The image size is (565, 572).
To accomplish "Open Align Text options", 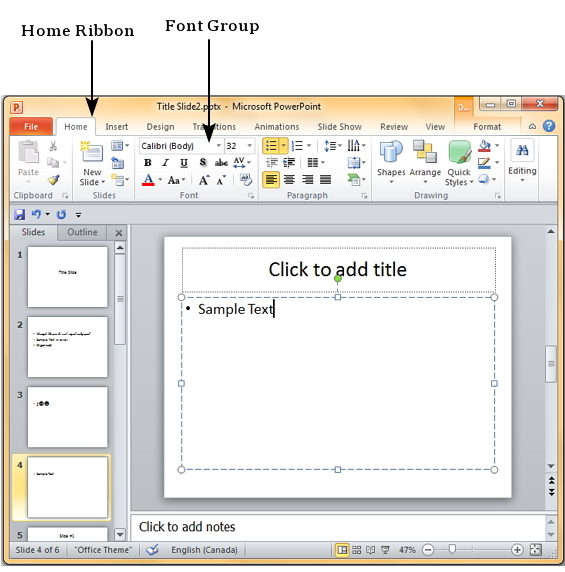I will [356, 162].
